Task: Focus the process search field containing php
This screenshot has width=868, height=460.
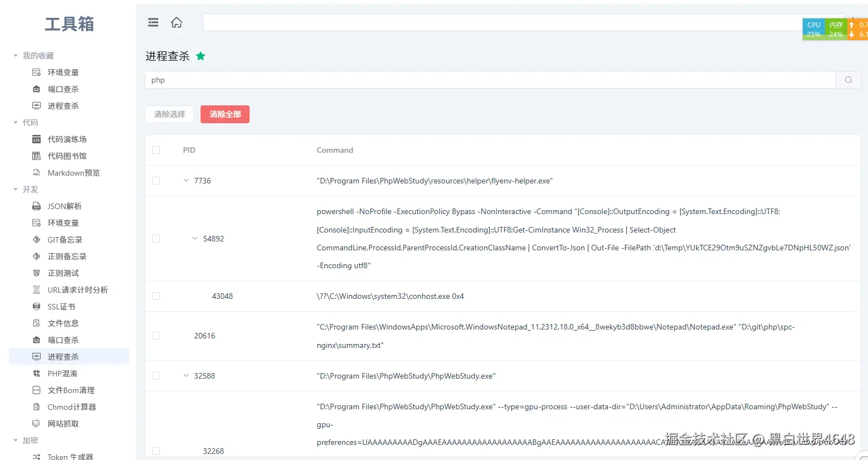Action: (490, 80)
